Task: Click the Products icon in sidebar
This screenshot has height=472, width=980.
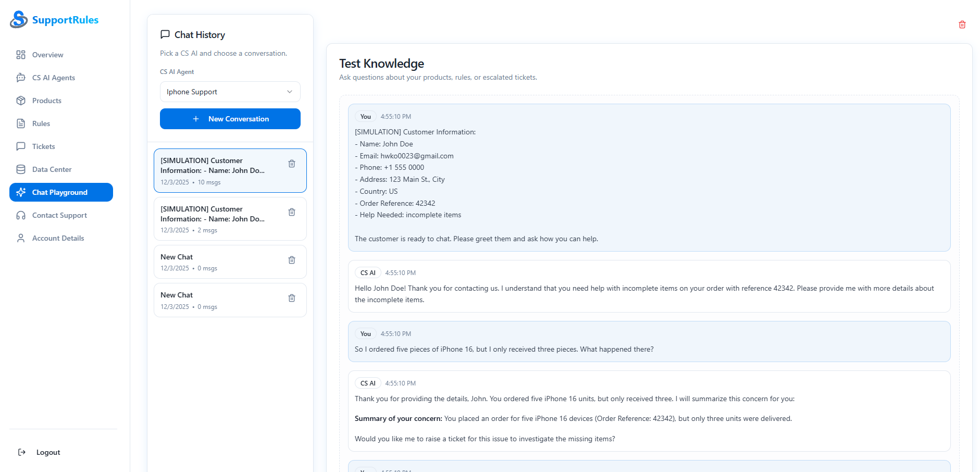Action: coord(21,101)
